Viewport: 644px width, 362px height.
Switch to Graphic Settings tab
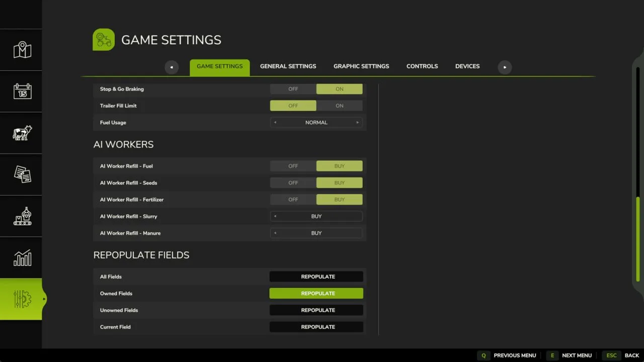pyautogui.click(x=361, y=66)
